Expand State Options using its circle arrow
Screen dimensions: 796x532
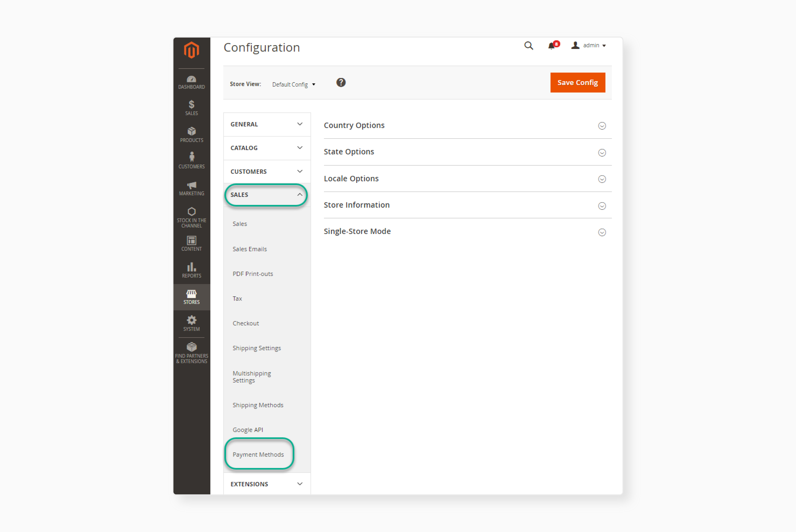pyautogui.click(x=602, y=153)
